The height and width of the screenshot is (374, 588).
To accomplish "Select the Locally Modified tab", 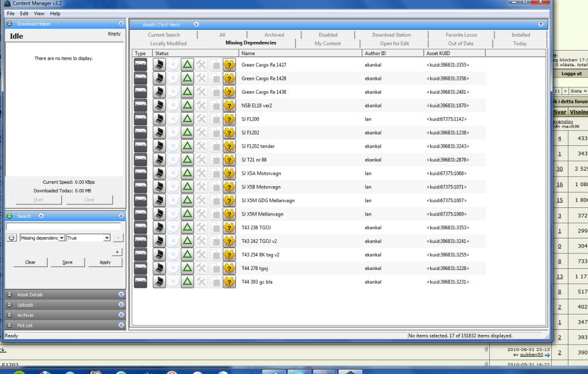I will pyautogui.click(x=168, y=44).
